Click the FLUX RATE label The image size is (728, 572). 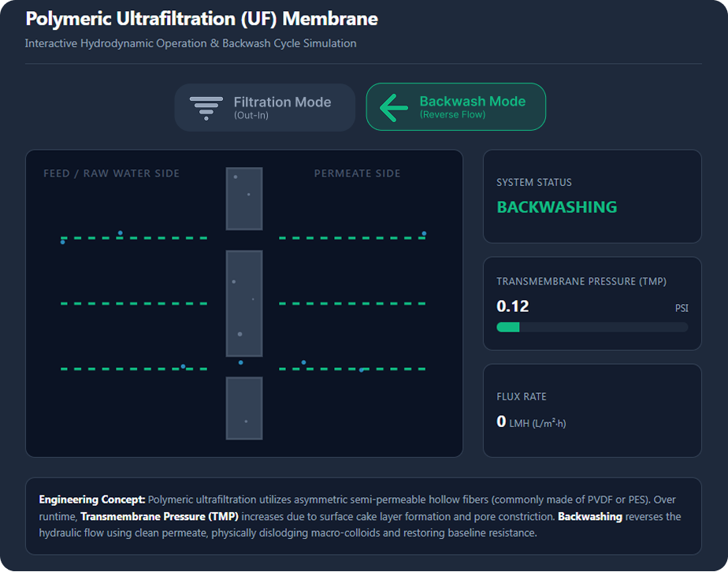(522, 397)
